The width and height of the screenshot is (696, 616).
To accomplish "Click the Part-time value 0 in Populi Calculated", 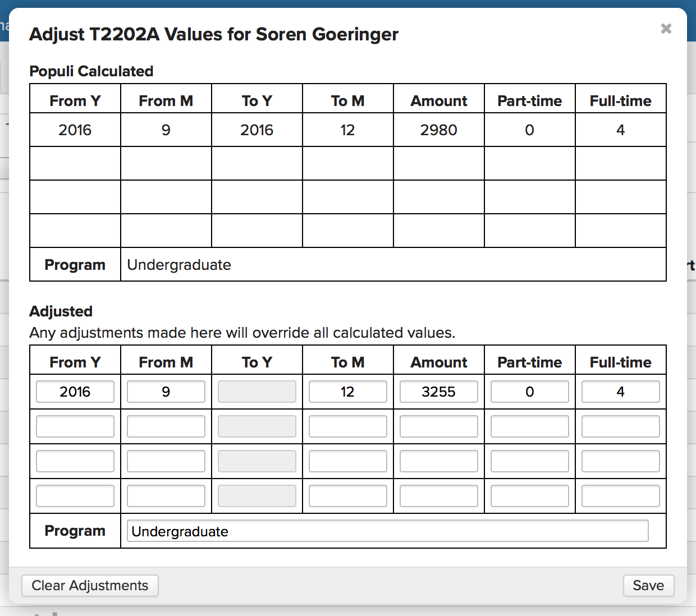I will point(530,130).
